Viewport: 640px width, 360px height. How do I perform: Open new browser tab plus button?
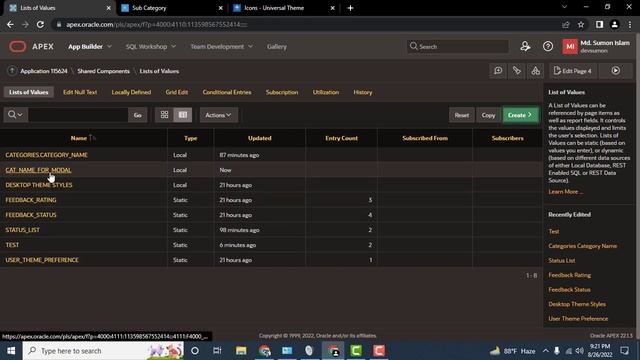point(350,8)
